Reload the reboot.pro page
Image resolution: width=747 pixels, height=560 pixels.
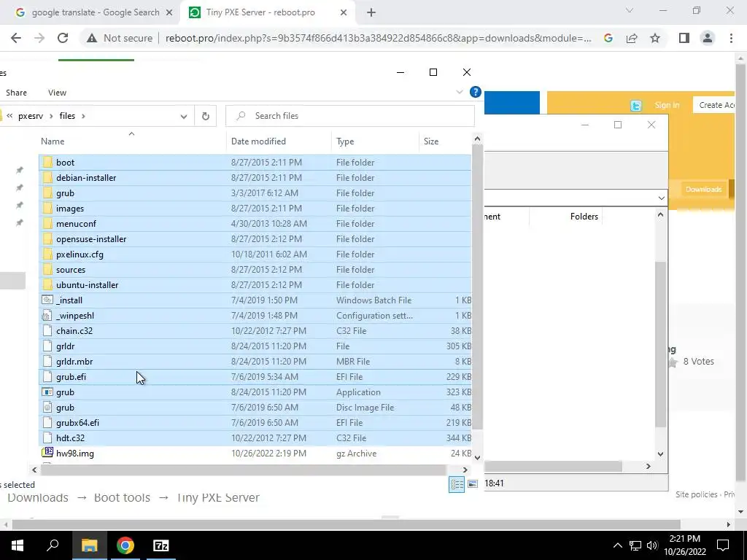click(x=63, y=38)
